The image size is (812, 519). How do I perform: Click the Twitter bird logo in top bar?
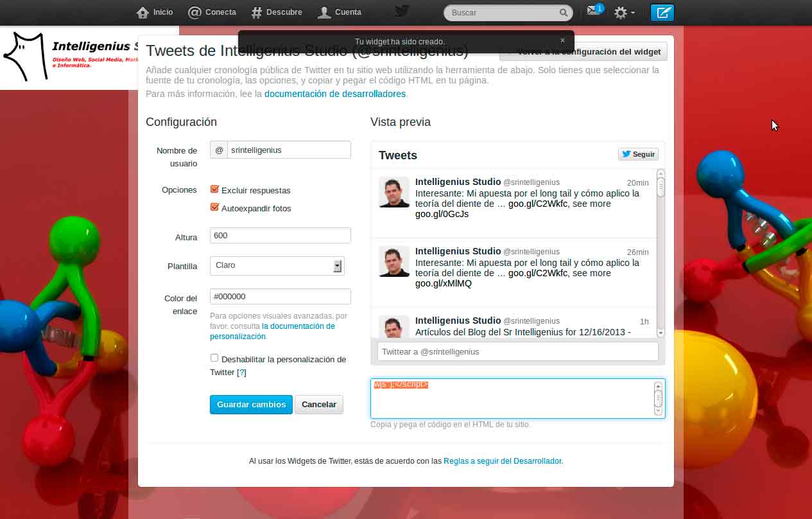click(x=402, y=12)
